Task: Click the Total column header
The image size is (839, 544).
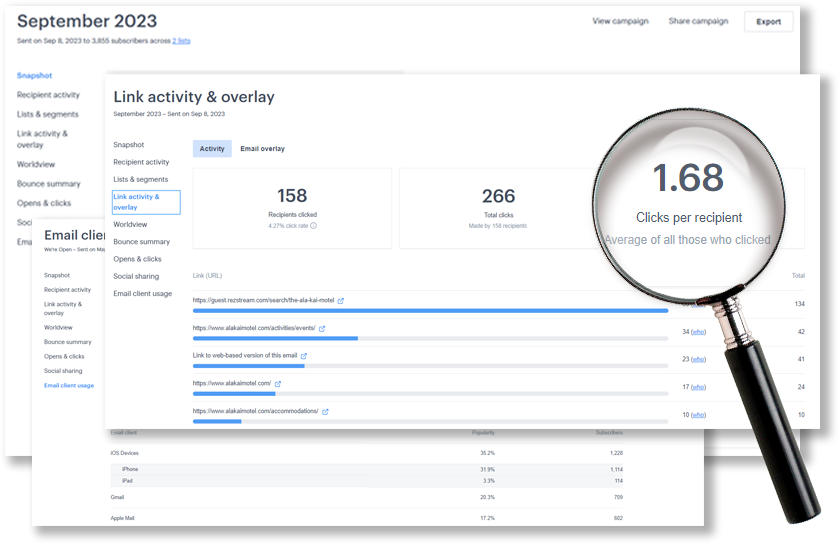Action: (x=798, y=275)
